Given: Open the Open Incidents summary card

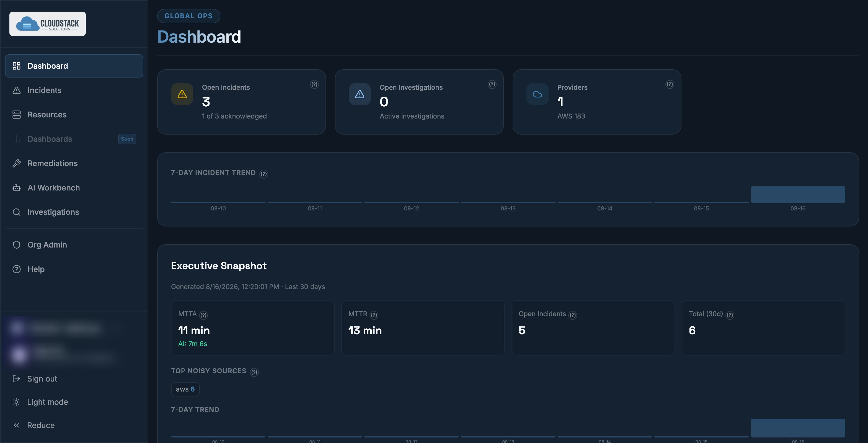Looking at the screenshot, I should (242, 102).
